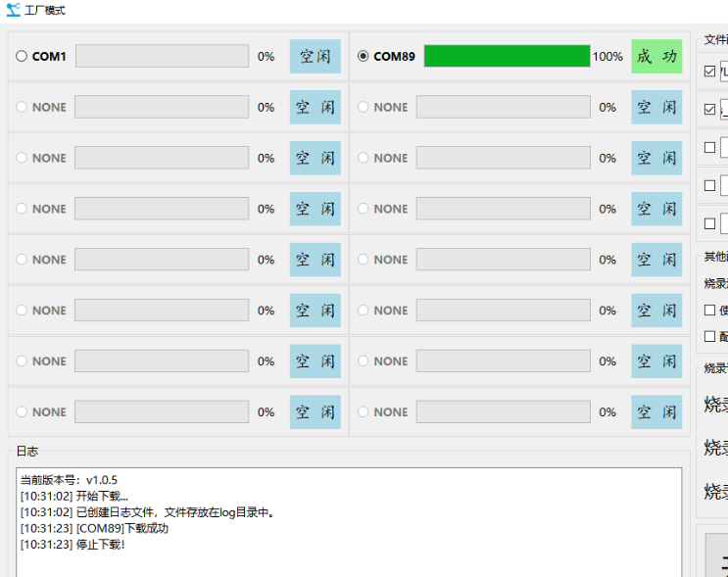Click the 空闲 button directly below 成功
The width and height of the screenshot is (728, 577).
click(x=656, y=108)
